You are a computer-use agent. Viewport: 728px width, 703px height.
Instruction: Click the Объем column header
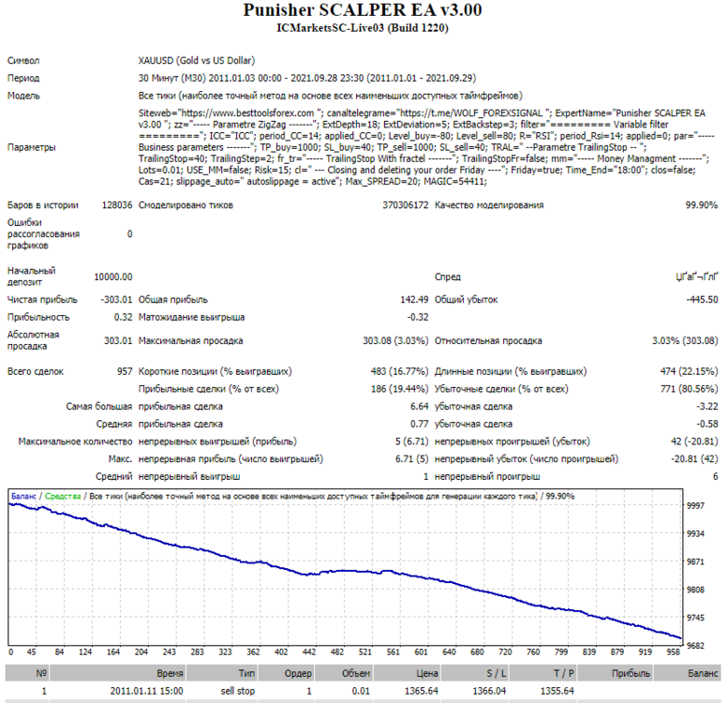[x=344, y=673]
